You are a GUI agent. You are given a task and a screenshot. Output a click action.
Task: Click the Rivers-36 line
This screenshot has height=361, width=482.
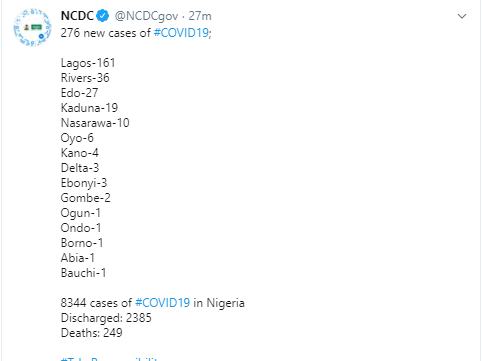(x=85, y=78)
